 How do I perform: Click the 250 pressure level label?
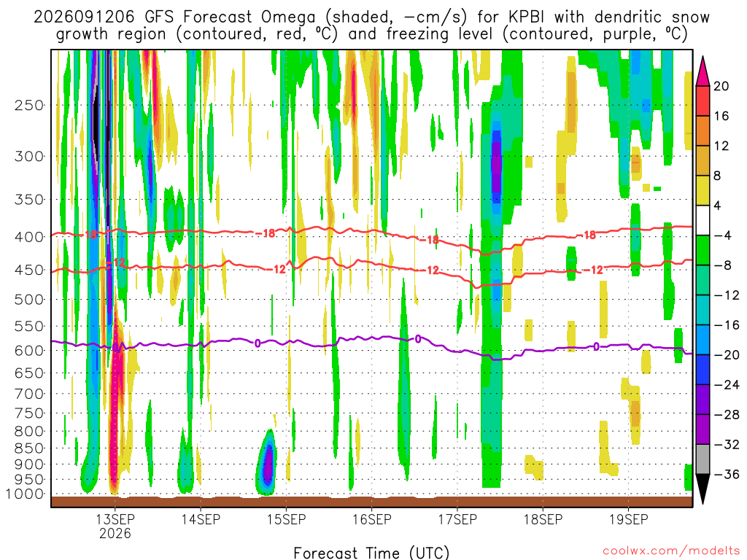click(x=29, y=105)
